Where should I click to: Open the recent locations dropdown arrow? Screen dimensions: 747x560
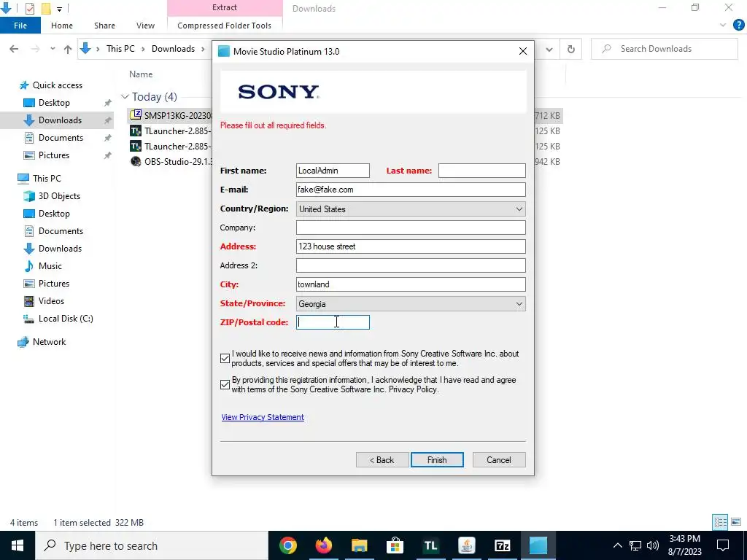(x=53, y=49)
